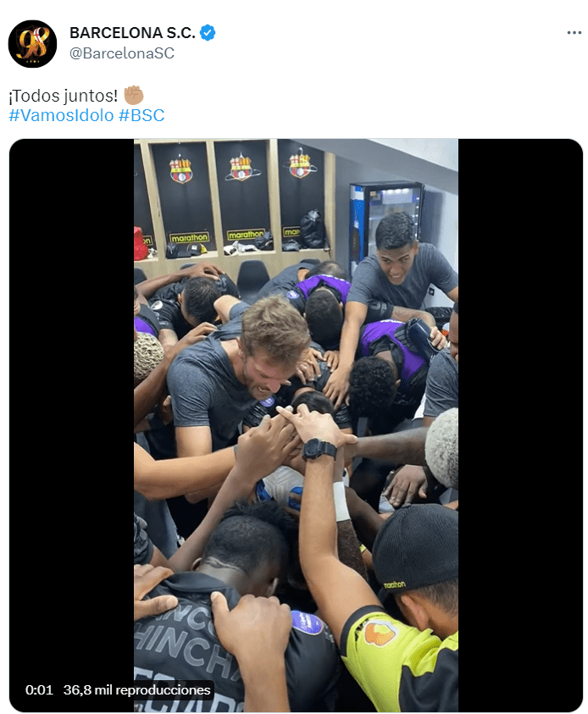
Task: Click the right black letterbox of the video
Action: pos(520,425)
